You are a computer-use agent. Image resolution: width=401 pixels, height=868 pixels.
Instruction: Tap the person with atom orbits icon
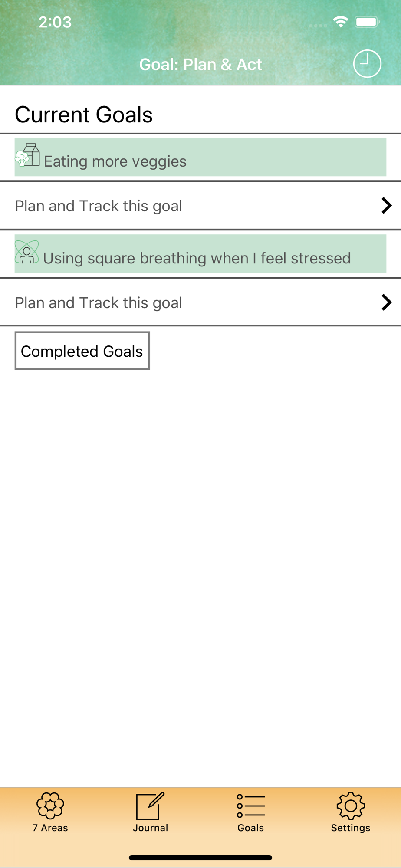27,252
